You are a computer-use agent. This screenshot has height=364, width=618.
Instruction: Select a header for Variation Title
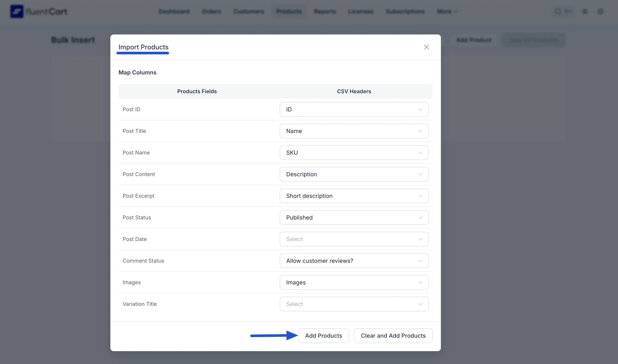click(x=354, y=304)
